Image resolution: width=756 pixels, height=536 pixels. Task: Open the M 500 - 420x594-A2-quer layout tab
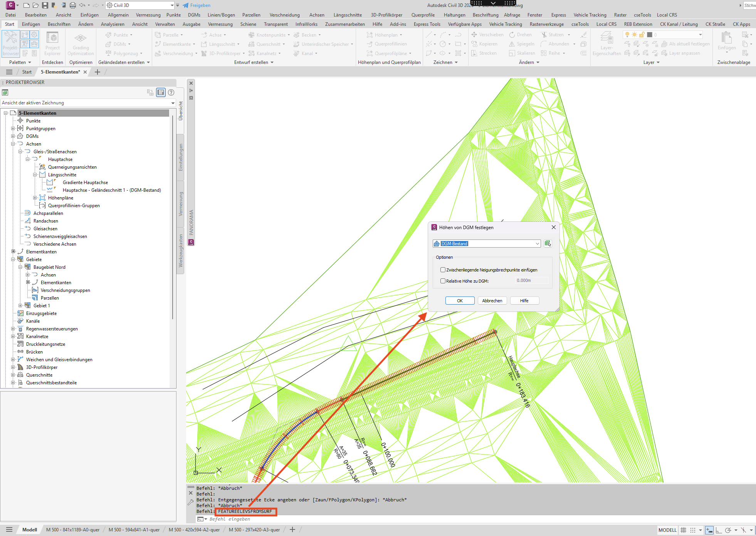pyautogui.click(x=194, y=530)
